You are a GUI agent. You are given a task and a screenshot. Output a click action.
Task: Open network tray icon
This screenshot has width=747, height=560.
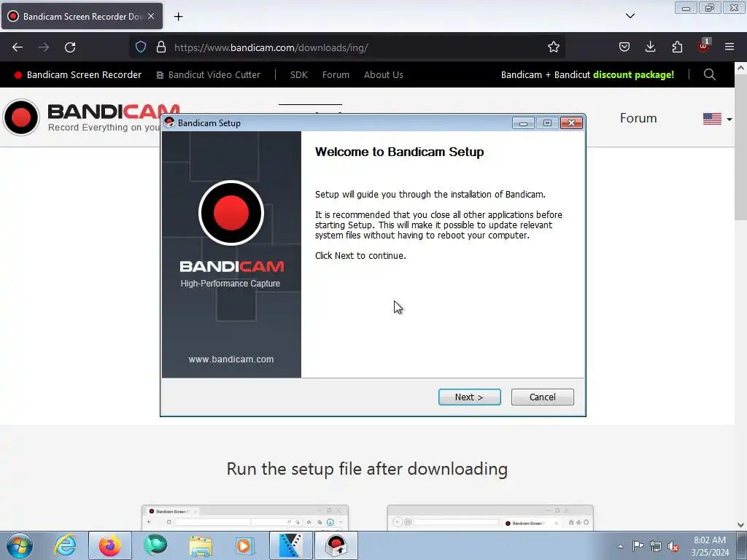click(x=656, y=546)
